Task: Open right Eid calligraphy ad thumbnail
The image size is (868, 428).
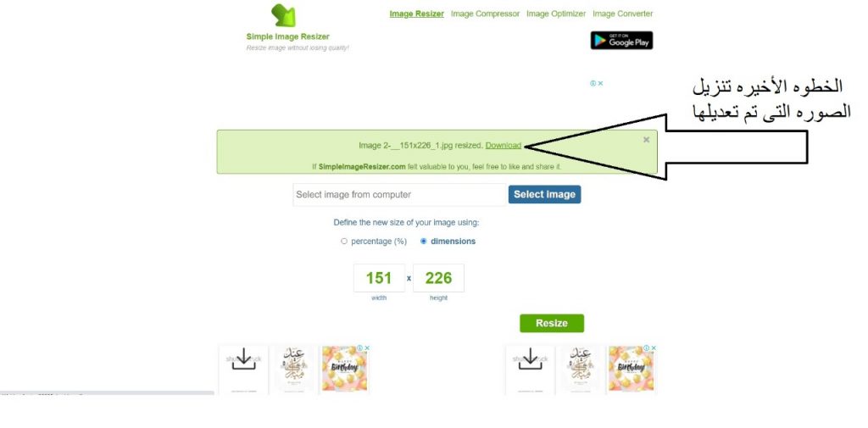Action: (x=580, y=368)
